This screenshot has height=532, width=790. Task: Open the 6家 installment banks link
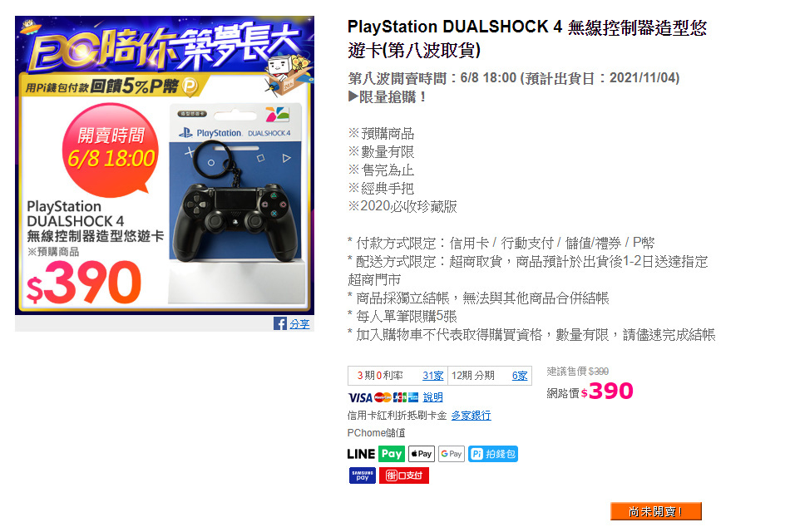(520, 376)
